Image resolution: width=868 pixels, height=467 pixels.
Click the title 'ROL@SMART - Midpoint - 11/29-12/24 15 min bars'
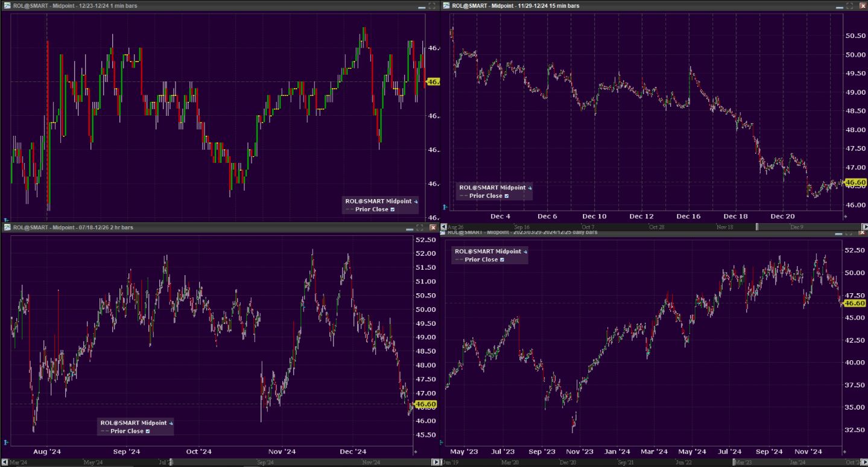tap(516, 5)
